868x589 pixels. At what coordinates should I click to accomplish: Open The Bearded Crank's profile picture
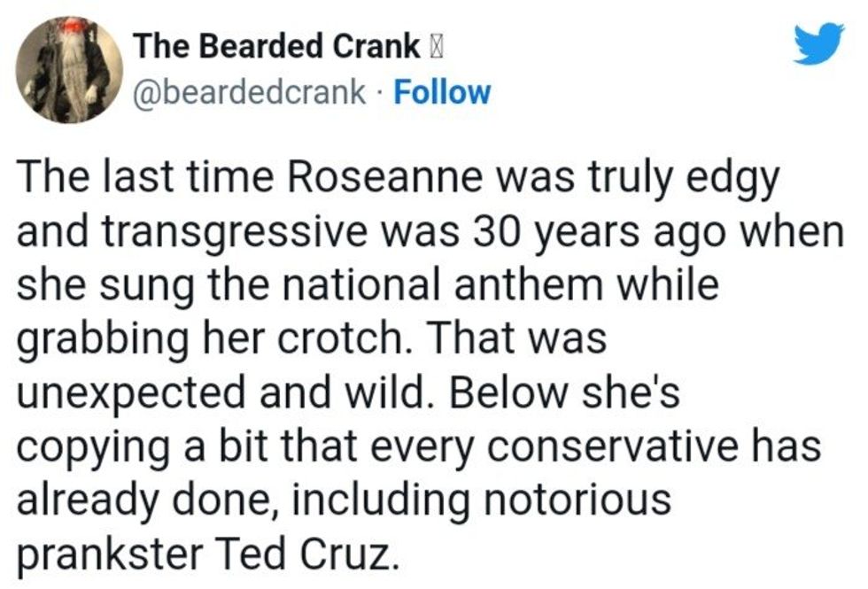70,70
